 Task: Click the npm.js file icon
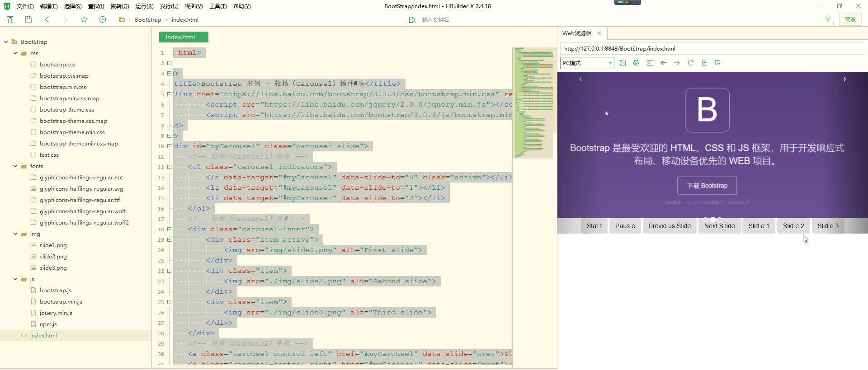pos(33,324)
